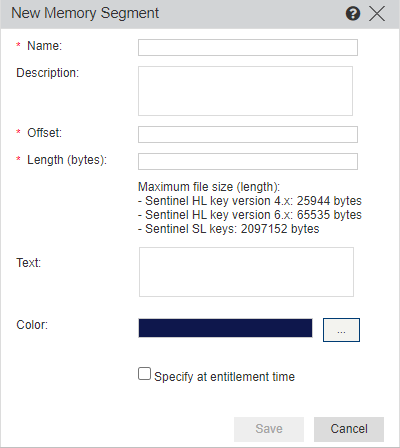The image size is (400, 448).
Task: Enable Specify at entitlement time checkbox
Action: coord(144,374)
